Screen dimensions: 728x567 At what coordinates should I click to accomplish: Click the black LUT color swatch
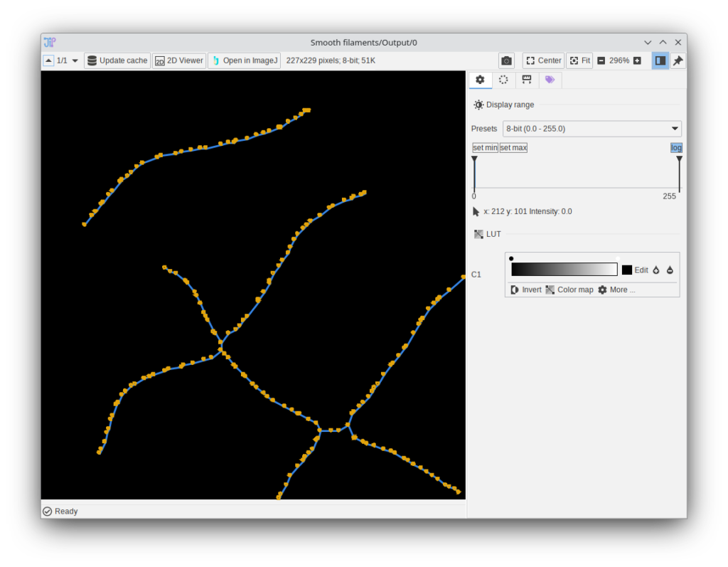(x=627, y=270)
